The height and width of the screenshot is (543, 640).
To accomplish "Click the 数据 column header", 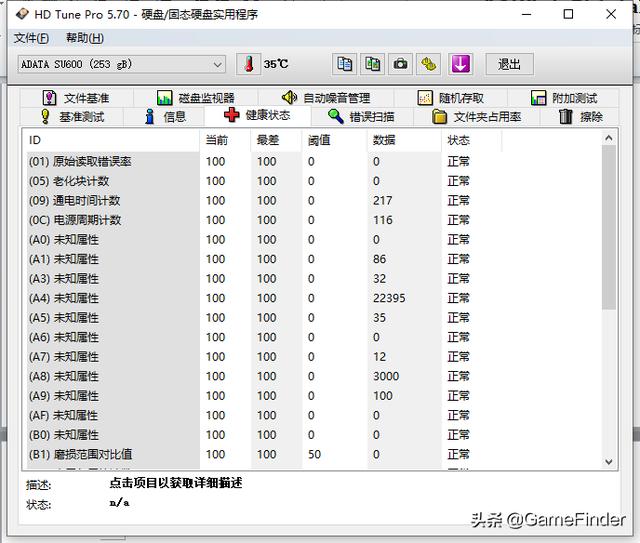I will (404, 140).
